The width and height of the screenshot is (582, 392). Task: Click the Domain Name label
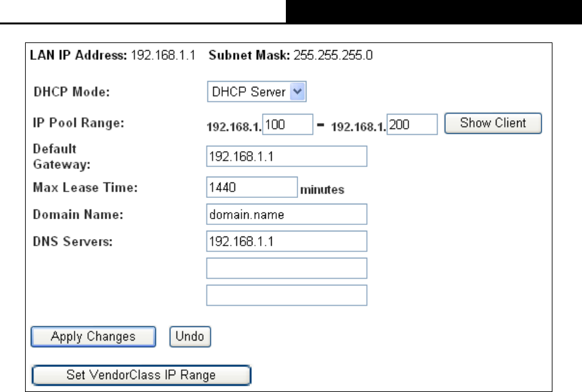click(x=78, y=214)
